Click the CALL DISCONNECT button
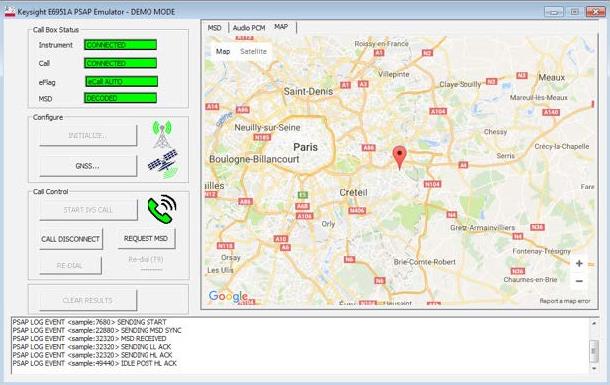 click(x=70, y=239)
